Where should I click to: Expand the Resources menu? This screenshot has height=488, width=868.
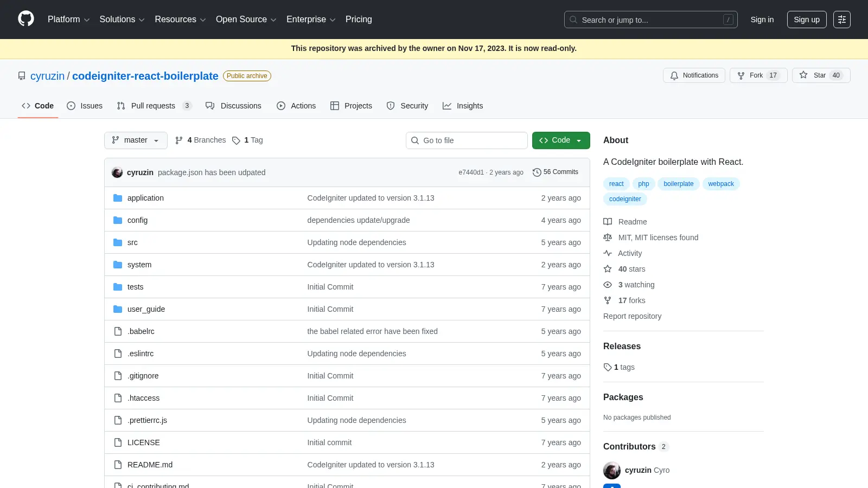click(180, 20)
